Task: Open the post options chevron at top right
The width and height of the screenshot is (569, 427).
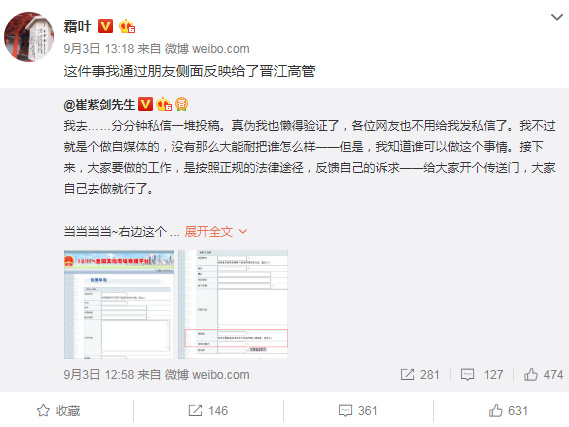Action: pos(557,17)
